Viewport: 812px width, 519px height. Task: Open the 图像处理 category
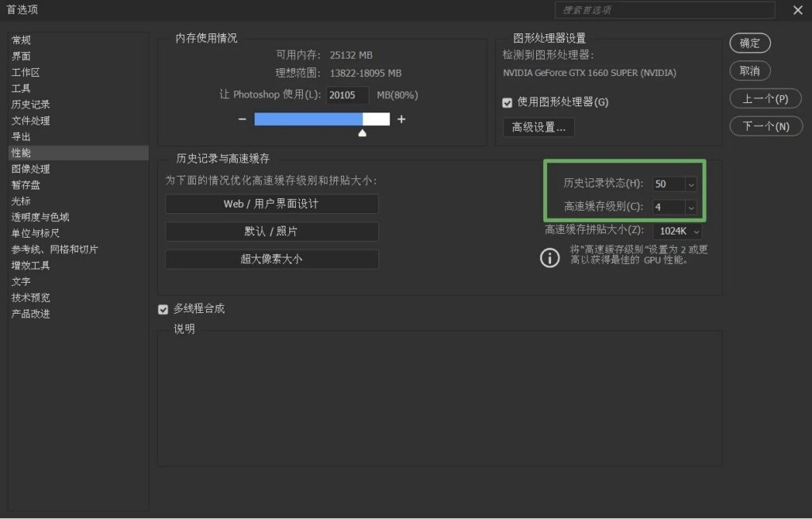(31, 169)
